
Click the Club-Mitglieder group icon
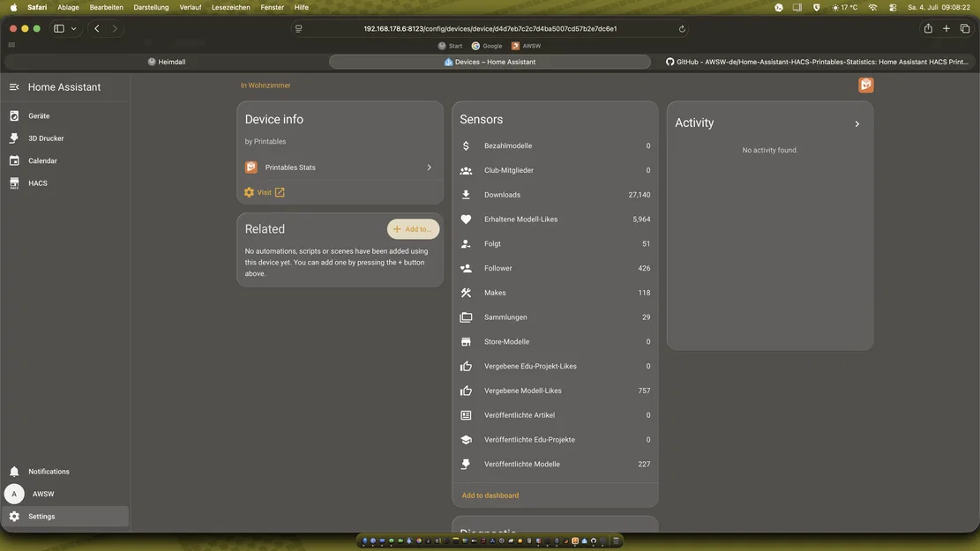click(466, 170)
